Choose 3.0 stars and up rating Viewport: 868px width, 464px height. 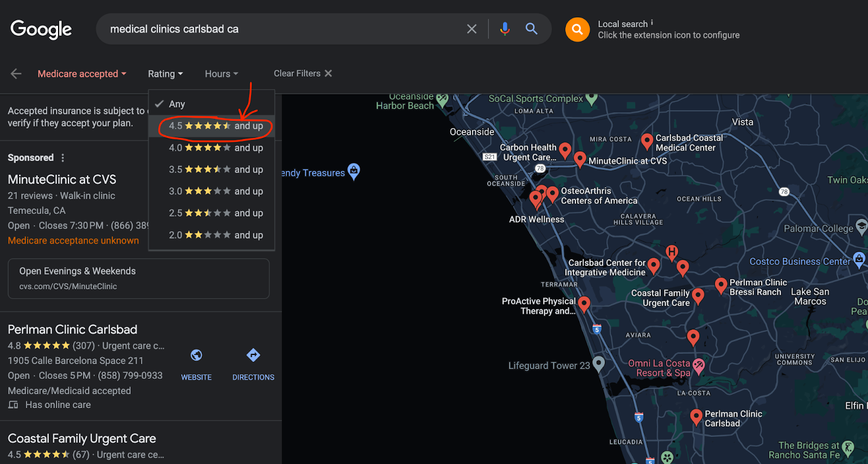212,191
